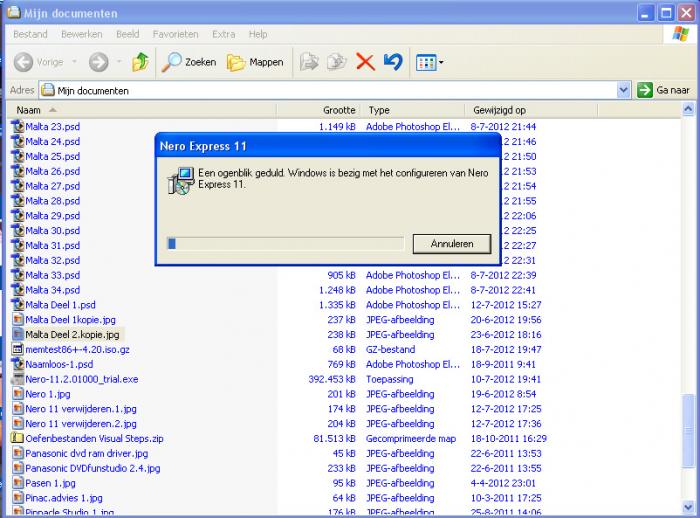
Task: Click the Vorige back button
Action: 39,62
